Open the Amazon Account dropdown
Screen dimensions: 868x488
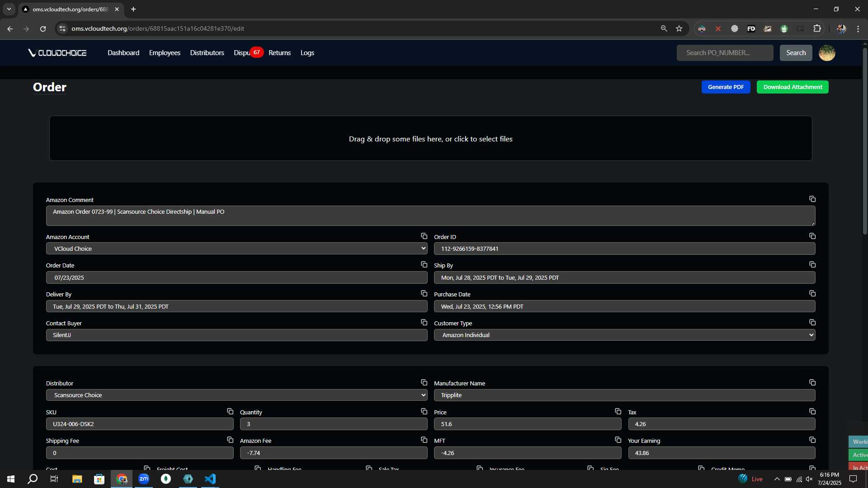pyautogui.click(x=236, y=249)
